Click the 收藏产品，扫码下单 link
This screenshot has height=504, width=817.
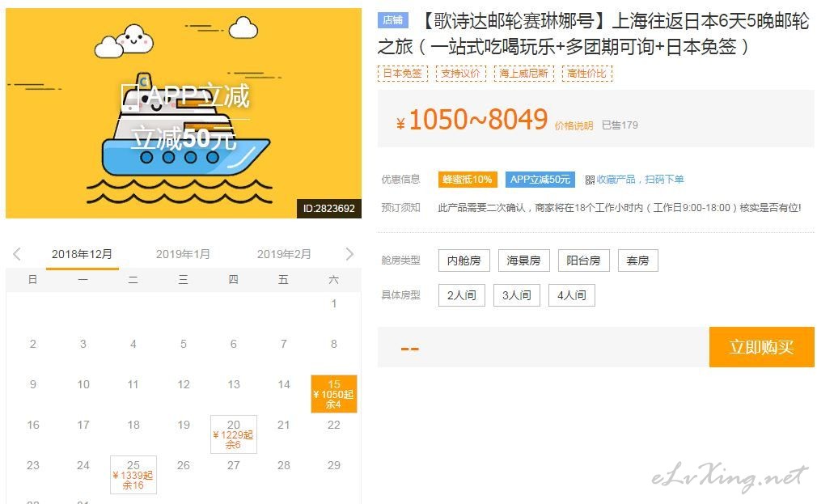coord(640,180)
